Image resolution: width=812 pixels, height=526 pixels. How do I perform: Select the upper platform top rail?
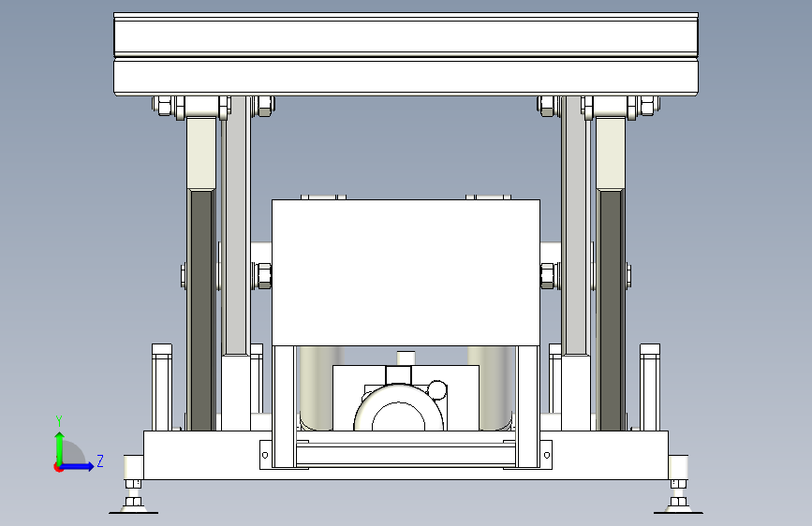[406, 36]
